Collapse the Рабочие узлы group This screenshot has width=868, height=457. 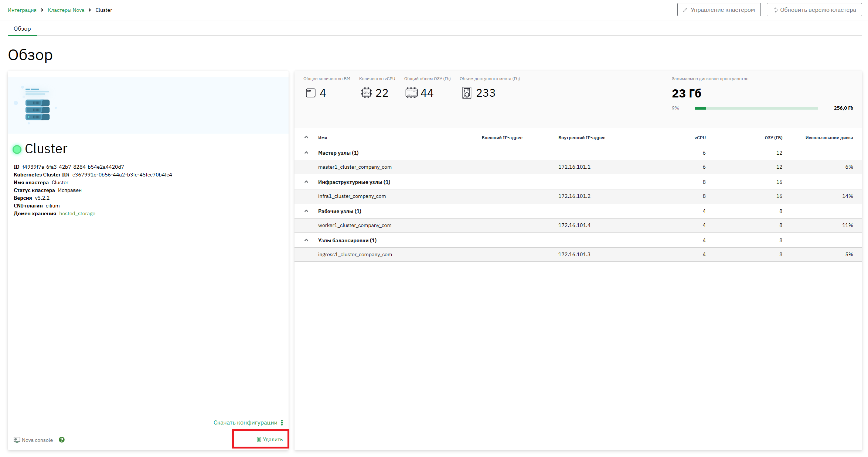pyautogui.click(x=306, y=211)
